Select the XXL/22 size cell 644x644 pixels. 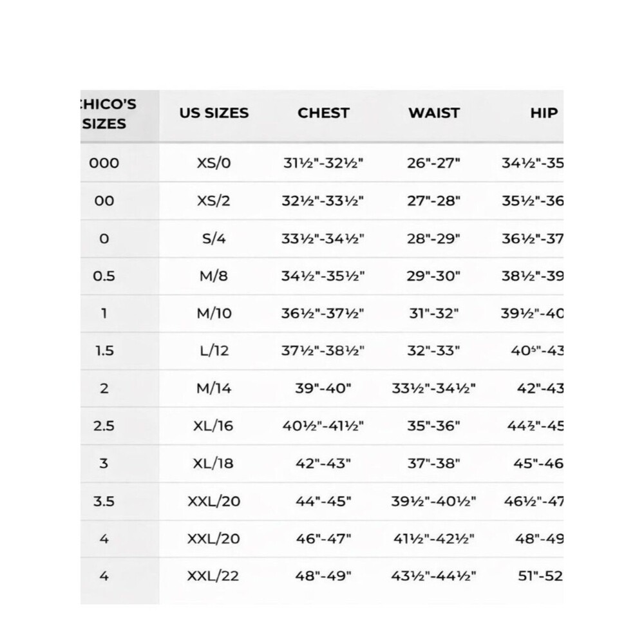coord(213,576)
